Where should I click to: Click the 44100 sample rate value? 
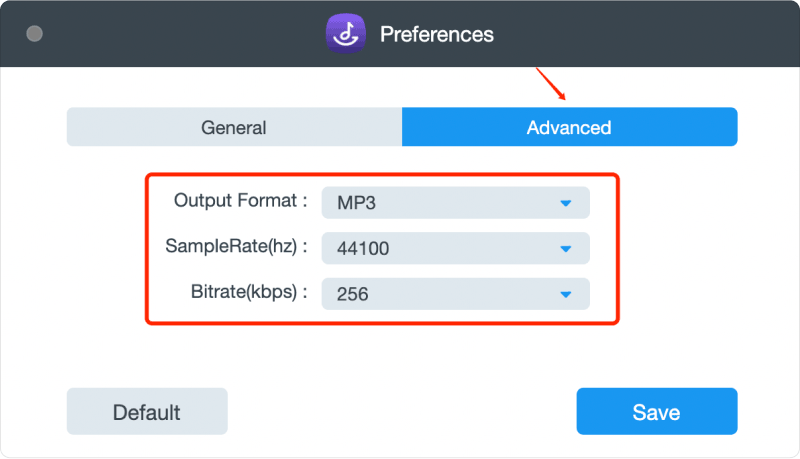pos(363,249)
